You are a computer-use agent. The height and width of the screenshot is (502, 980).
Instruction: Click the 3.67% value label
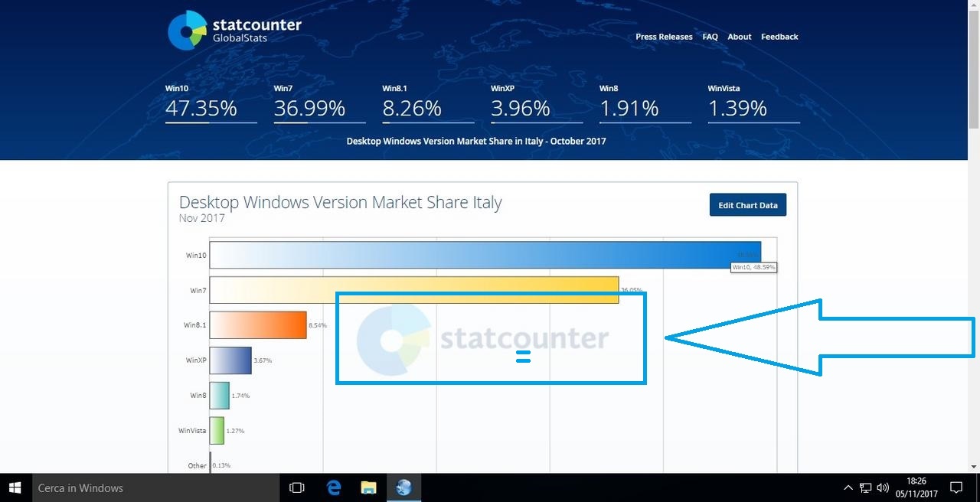263,360
